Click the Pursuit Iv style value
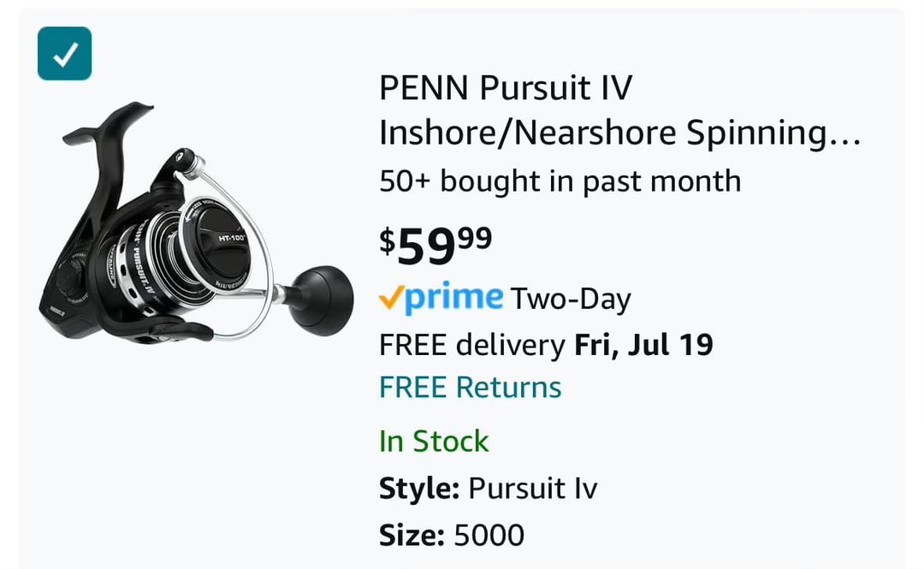Screen dimensions: 924x569 [x=533, y=489]
